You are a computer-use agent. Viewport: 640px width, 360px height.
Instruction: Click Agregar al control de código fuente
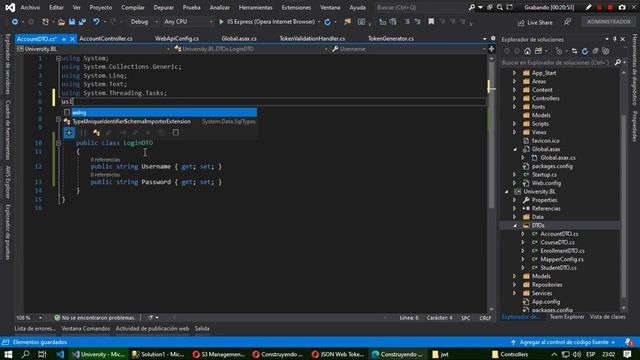[x=563, y=342]
